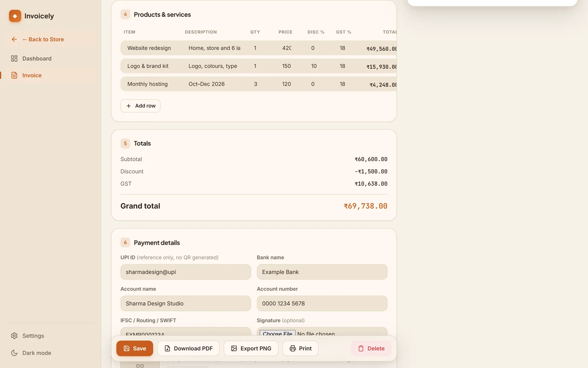Click the Subtotal value ₹60,600.00
588x368 pixels.
click(371, 159)
